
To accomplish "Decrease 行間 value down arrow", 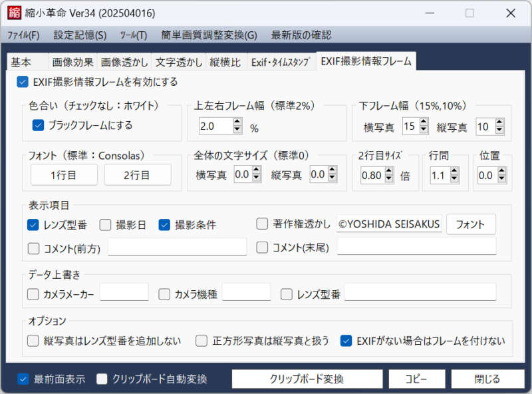I will click(x=455, y=179).
